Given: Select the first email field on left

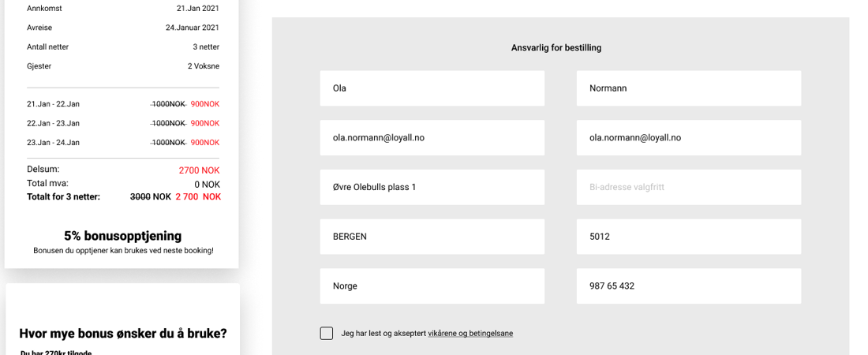Looking at the screenshot, I should click(432, 137).
